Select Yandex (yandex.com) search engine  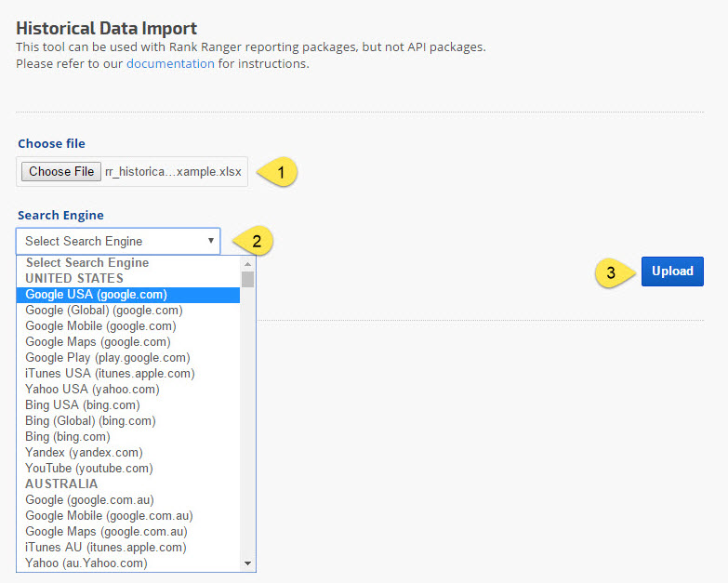(x=84, y=453)
